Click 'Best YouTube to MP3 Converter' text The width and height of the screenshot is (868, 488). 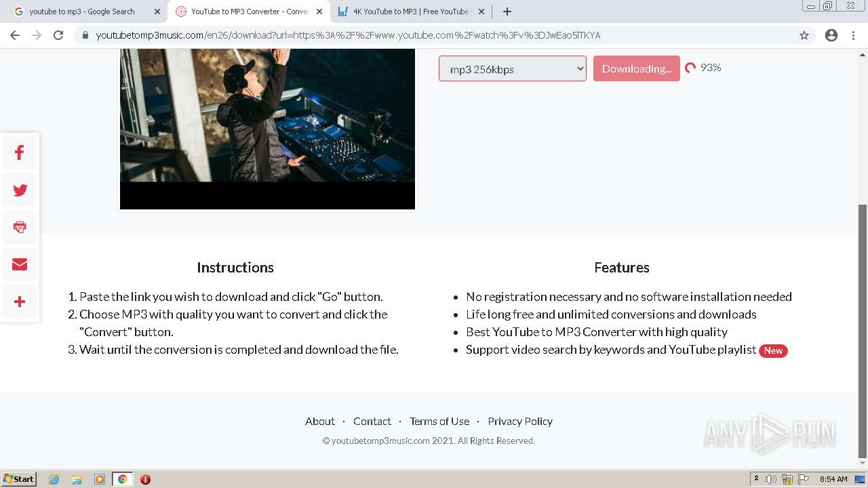[x=597, y=331]
